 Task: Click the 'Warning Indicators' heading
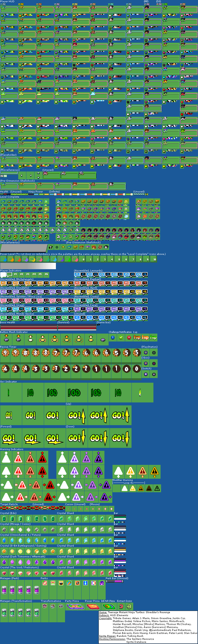[12, 449]
